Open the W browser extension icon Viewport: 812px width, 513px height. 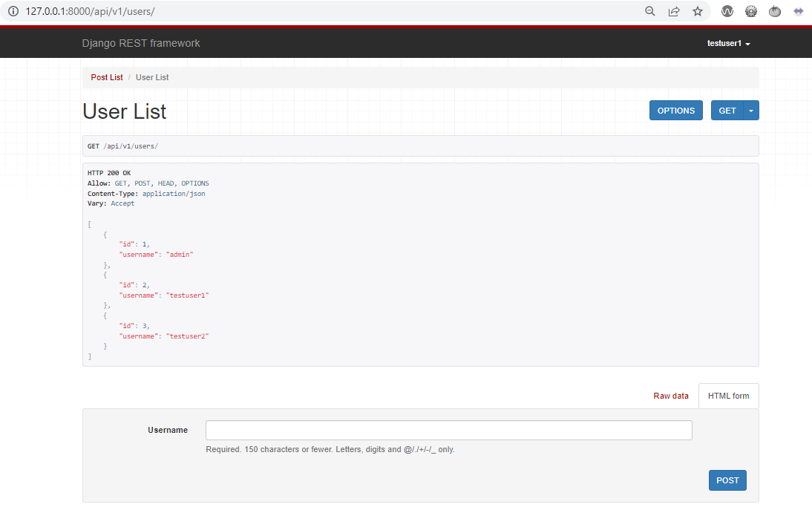pos(727,11)
